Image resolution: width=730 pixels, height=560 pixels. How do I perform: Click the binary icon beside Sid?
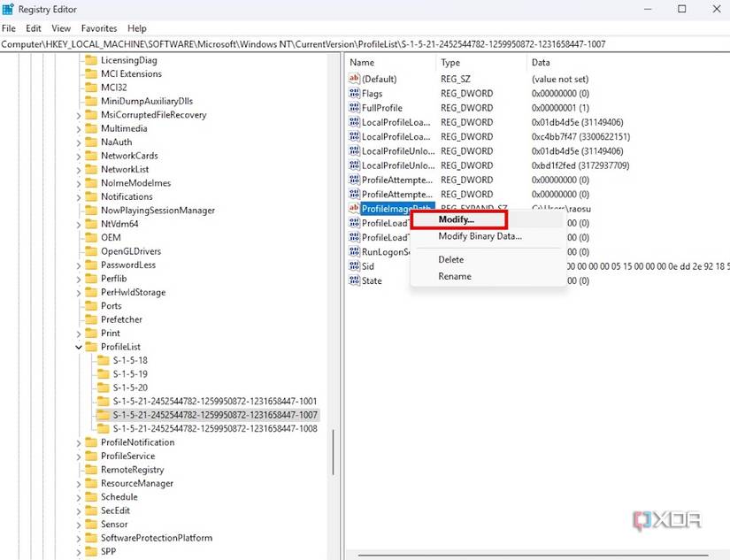pyautogui.click(x=354, y=265)
